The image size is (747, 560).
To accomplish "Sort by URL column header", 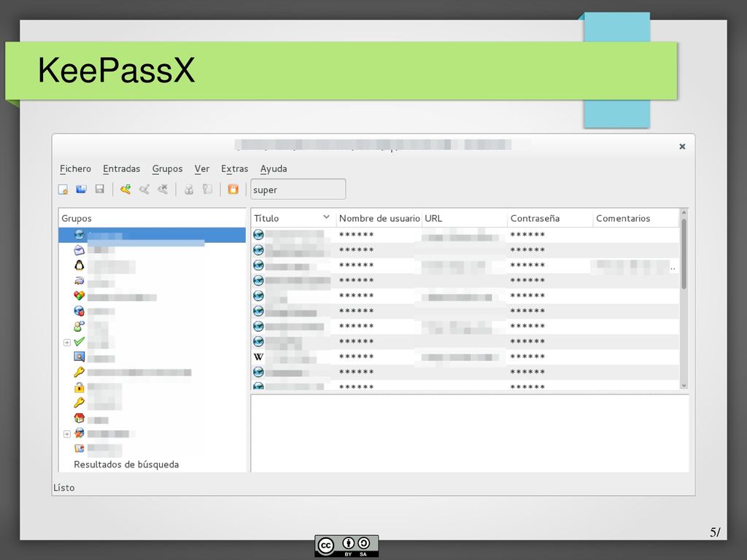I will coord(465,218).
